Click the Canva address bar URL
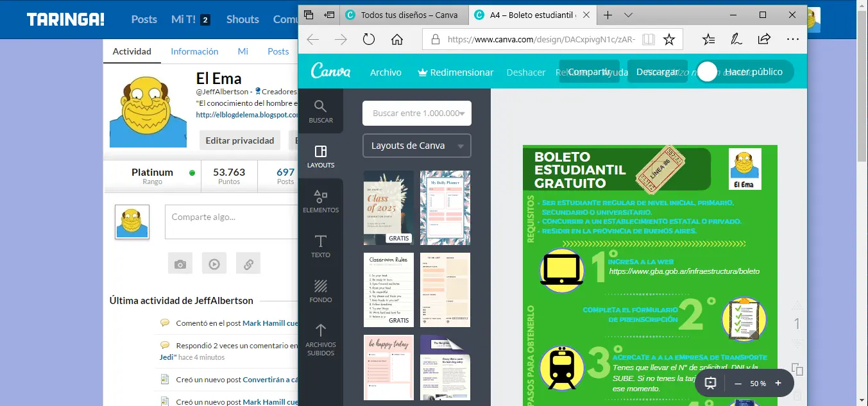 tap(541, 40)
